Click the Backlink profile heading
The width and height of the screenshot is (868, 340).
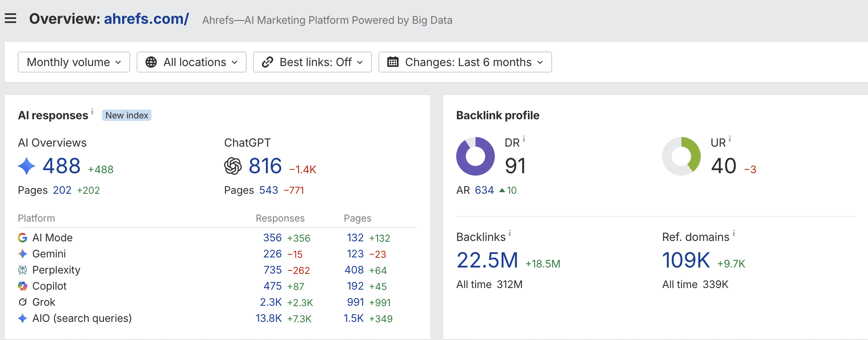498,115
